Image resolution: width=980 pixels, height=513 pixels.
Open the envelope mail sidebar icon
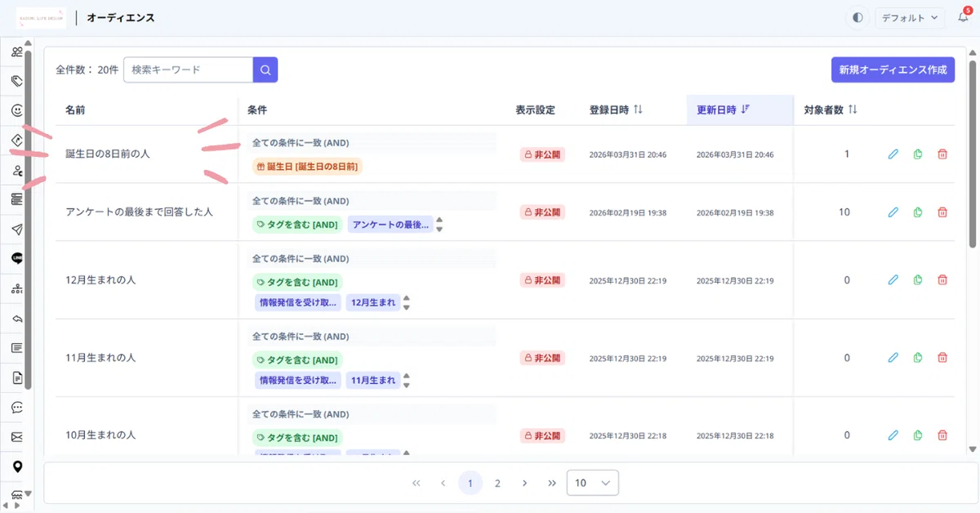(17, 437)
